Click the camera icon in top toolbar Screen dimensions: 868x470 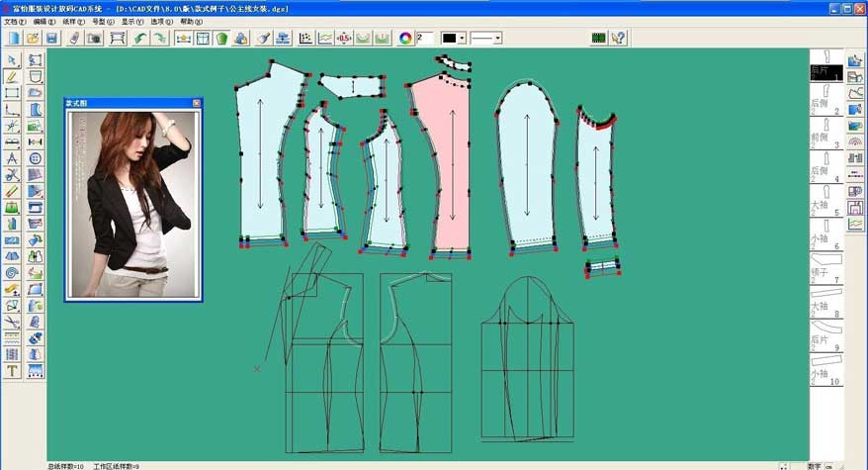94,38
